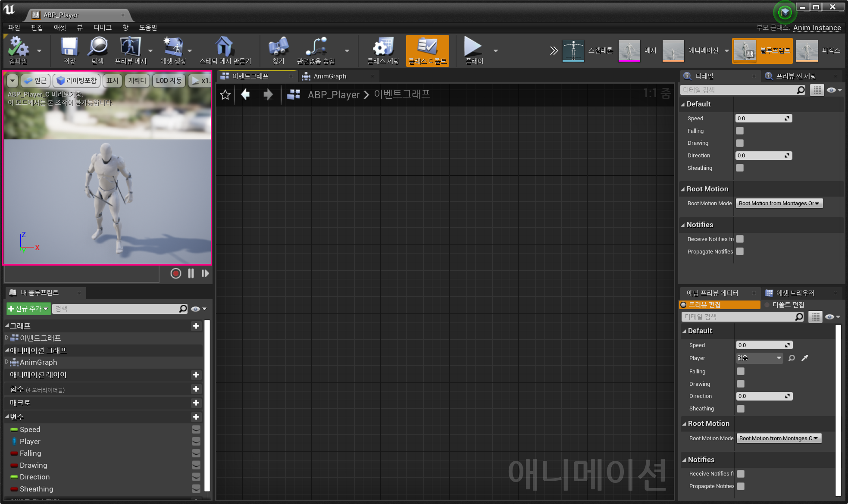Open the Class Settings (클래스 세팅) icon
Screen dimensions: 848x504
point(383,47)
